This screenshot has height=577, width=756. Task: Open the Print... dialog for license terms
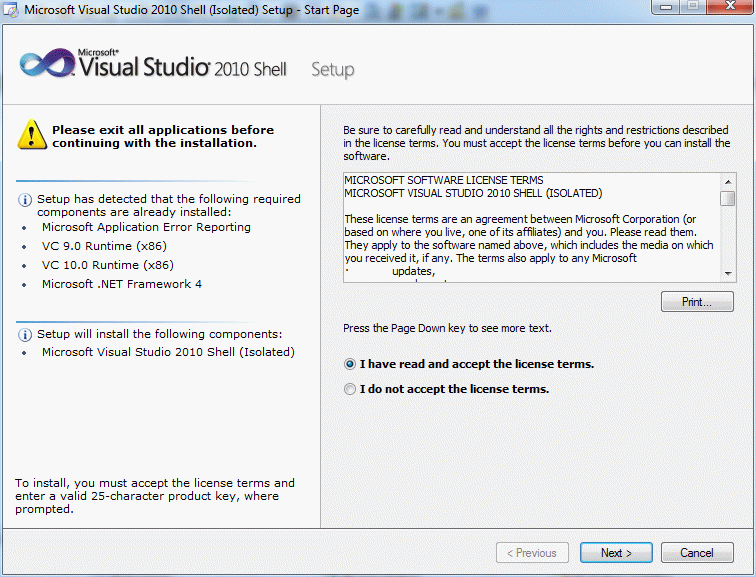[697, 302]
